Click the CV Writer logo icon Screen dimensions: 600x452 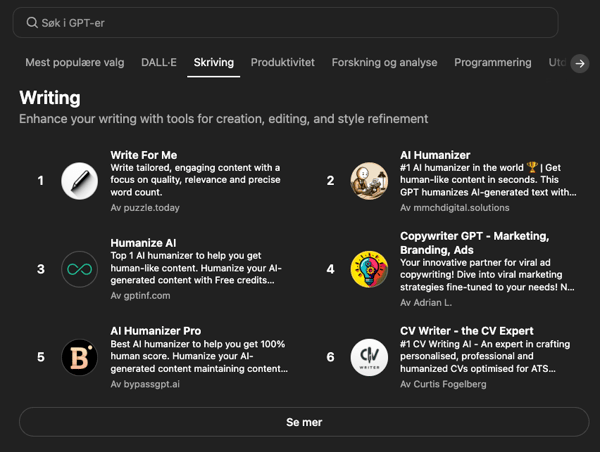pyautogui.click(x=369, y=357)
